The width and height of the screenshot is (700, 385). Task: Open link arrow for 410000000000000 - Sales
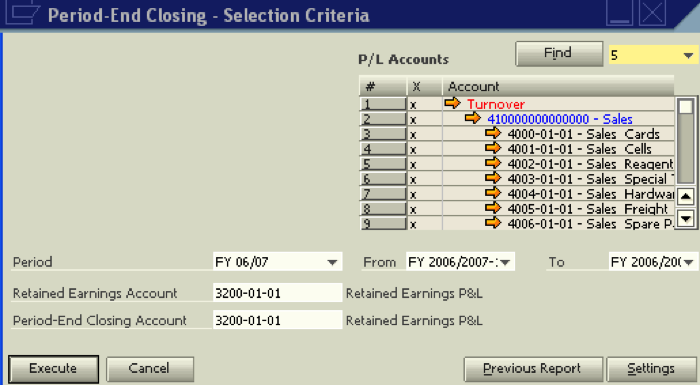coord(473,118)
